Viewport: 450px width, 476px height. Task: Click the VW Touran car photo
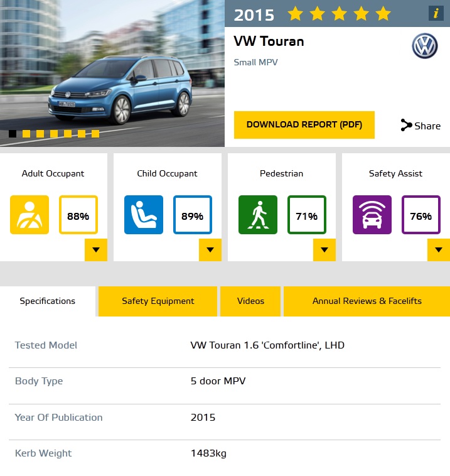[x=112, y=73]
